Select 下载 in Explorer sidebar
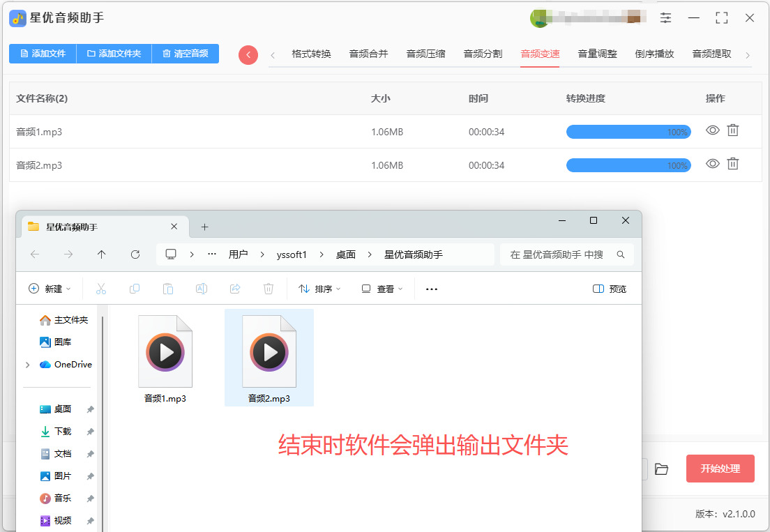770x532 pixels. [56, 432]
